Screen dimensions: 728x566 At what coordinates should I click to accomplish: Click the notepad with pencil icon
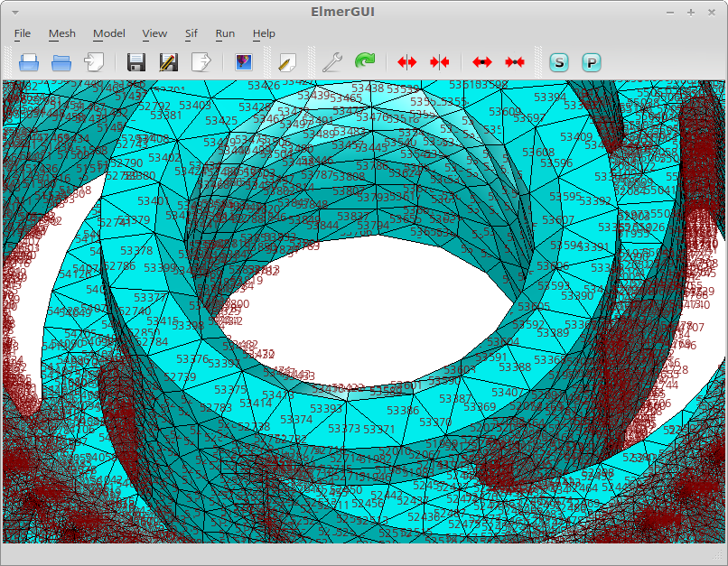tap(286, 62)
